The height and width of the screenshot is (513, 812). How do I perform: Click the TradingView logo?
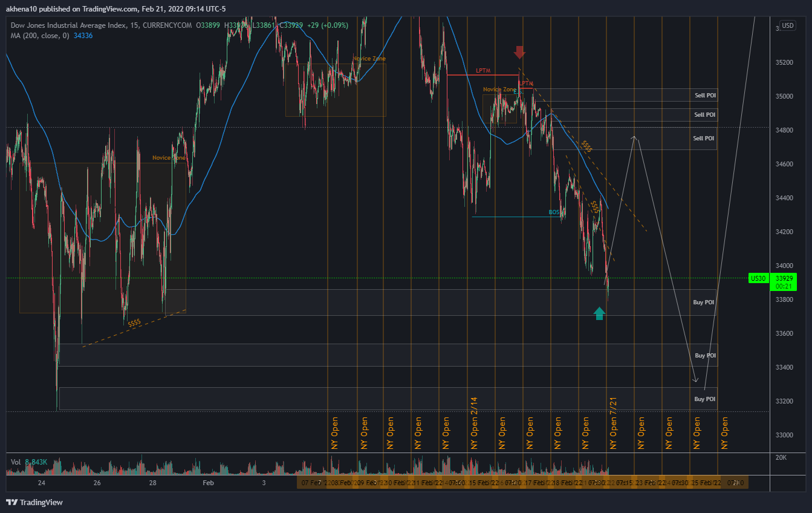(x=34, y=502)
